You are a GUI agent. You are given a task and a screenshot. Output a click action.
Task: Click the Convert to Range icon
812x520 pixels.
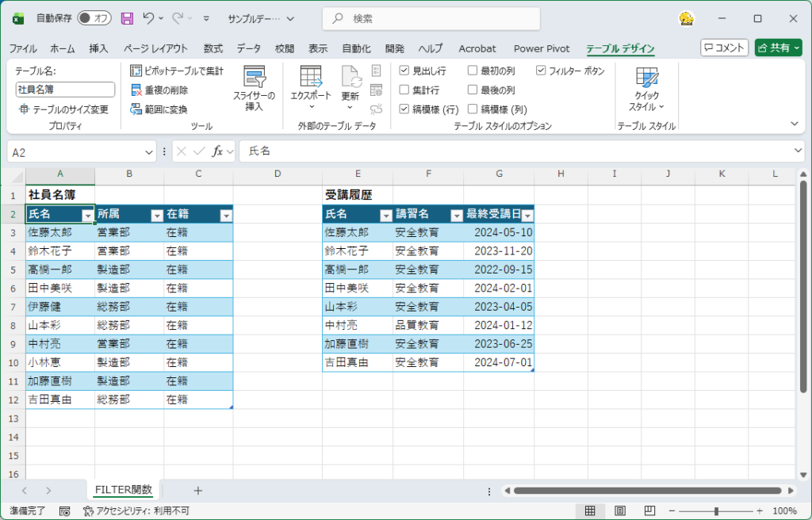point(136,109)
